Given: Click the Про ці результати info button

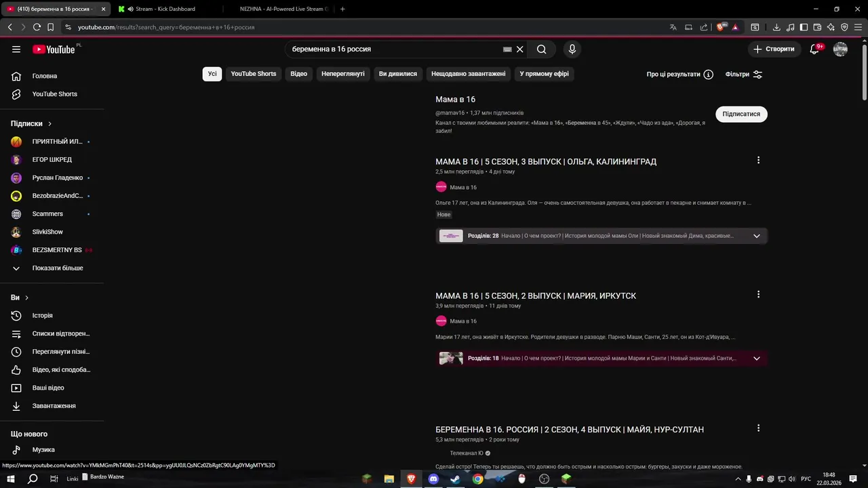Looking at the screenshot, I should 679,75.
